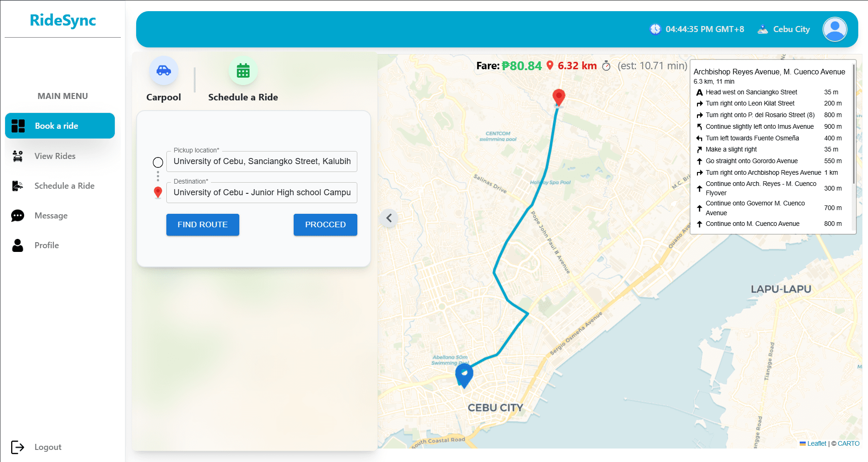
Task: Click the red destination marker selector in the form
Action: tap(158, 192)
